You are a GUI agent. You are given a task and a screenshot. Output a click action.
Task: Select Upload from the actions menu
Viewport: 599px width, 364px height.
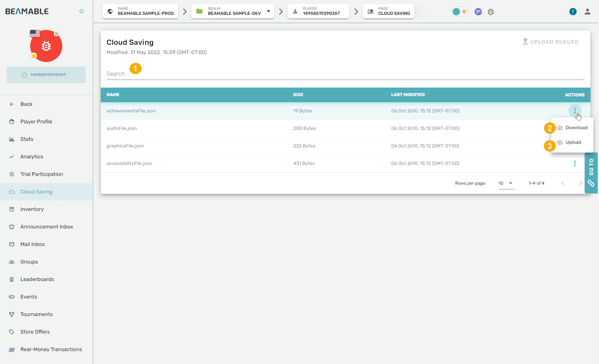coord(573,142)
